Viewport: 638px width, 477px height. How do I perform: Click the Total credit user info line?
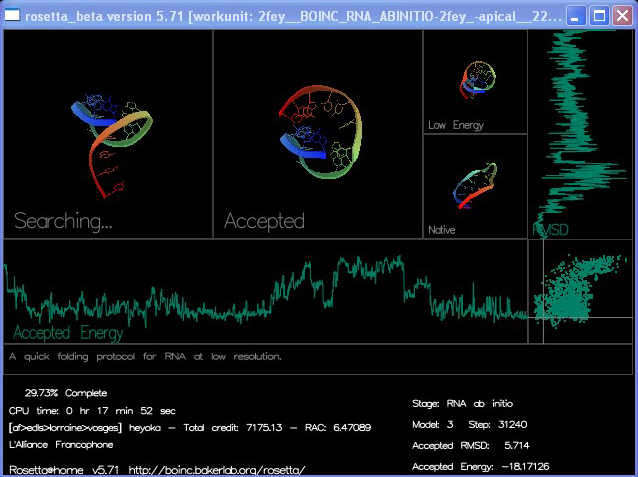click(x=190, y=427)
